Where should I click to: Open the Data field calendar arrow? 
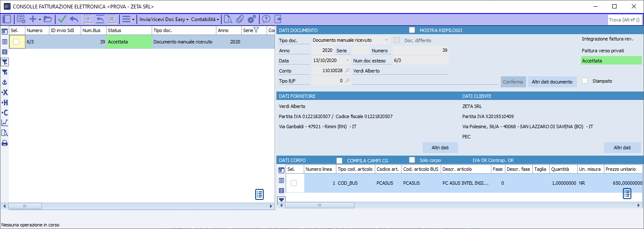tap(348, 61)
